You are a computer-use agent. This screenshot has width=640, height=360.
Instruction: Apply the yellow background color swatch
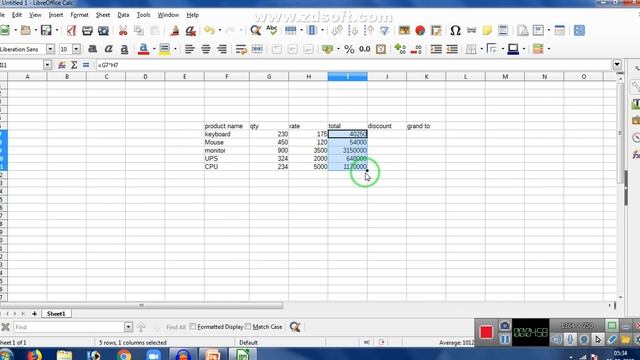(164, 49)
